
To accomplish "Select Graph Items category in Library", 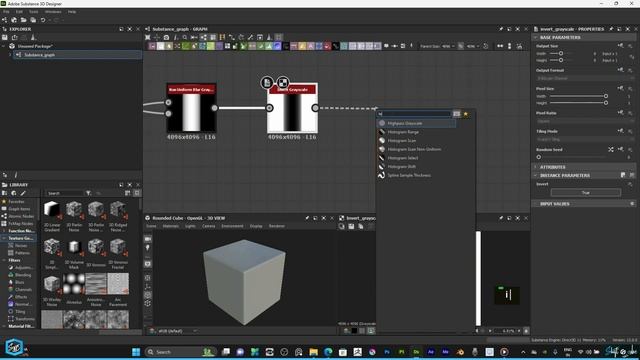I will [19, 209].
